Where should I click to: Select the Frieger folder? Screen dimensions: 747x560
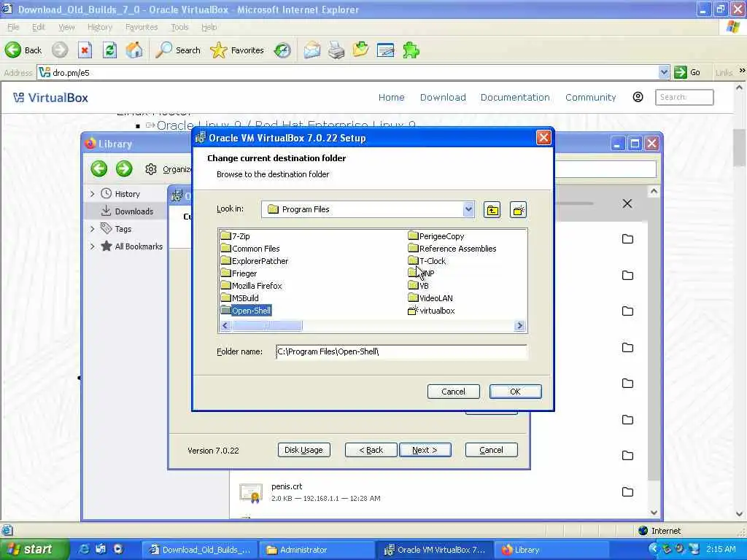tap(239, 273)
